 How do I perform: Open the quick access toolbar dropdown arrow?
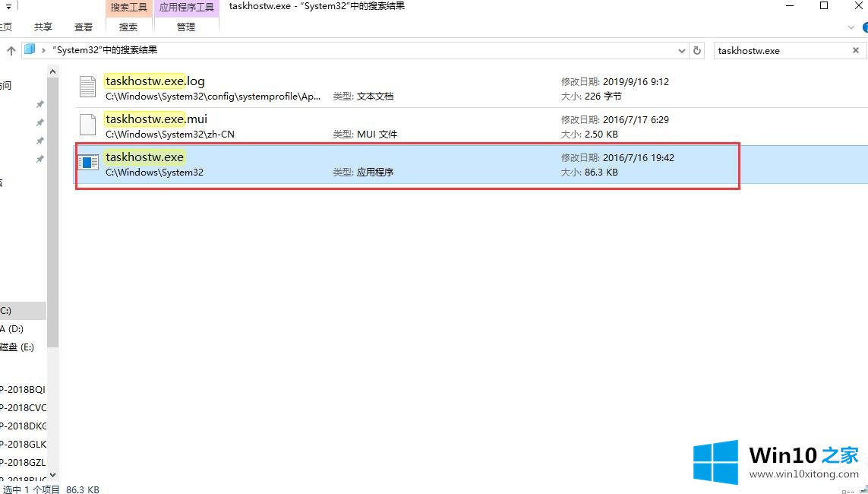point(8,7)
